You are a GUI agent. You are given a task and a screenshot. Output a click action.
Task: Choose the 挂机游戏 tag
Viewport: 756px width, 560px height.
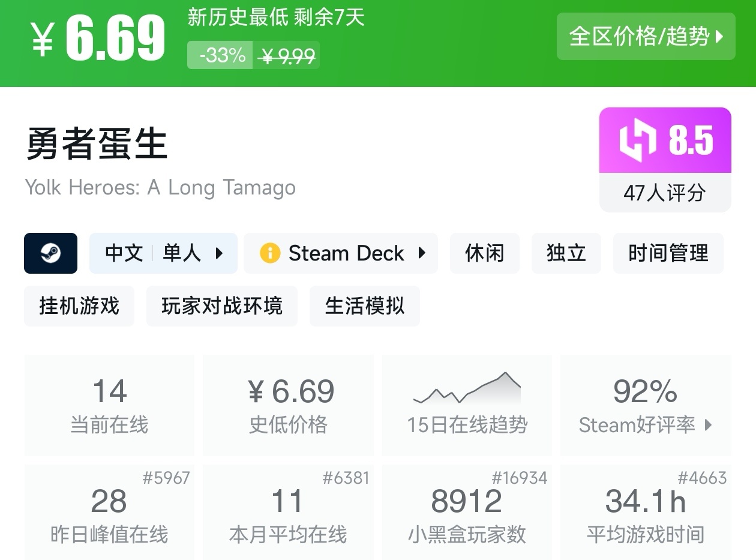coord(79,306)
